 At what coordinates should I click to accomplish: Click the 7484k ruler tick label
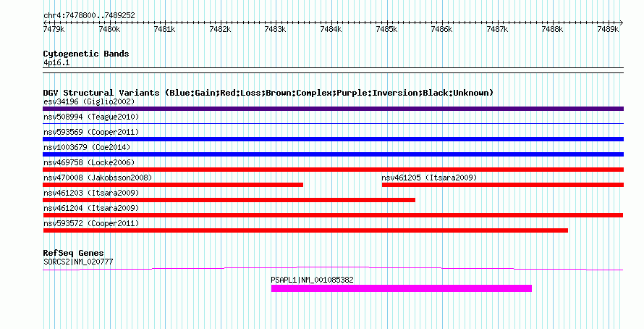pyautogui.click(x=331, y=29)
